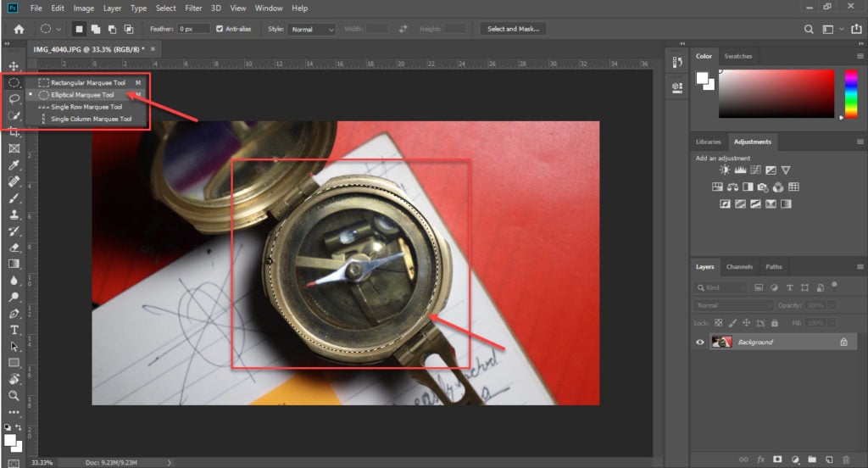Screen dimensions: 868x468
Task: Select the Hand tool
Action: tap(14, 379)
